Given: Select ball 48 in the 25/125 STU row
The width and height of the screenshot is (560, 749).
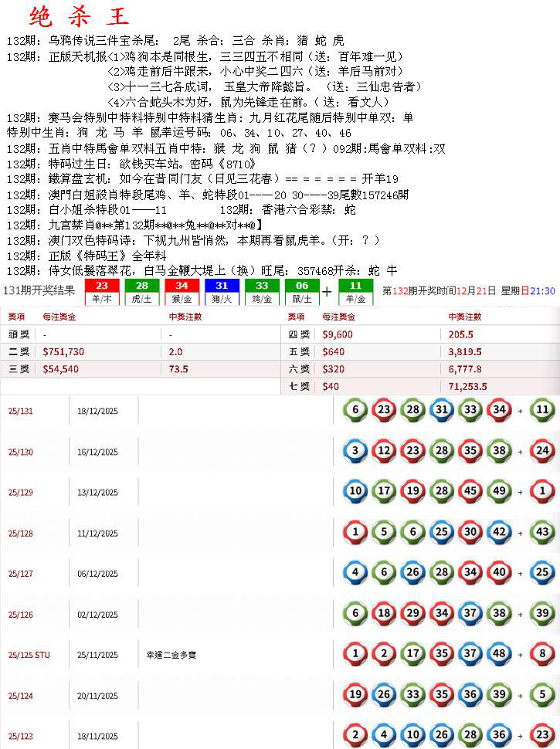Looking at the screenshot, I should (498, 654).
